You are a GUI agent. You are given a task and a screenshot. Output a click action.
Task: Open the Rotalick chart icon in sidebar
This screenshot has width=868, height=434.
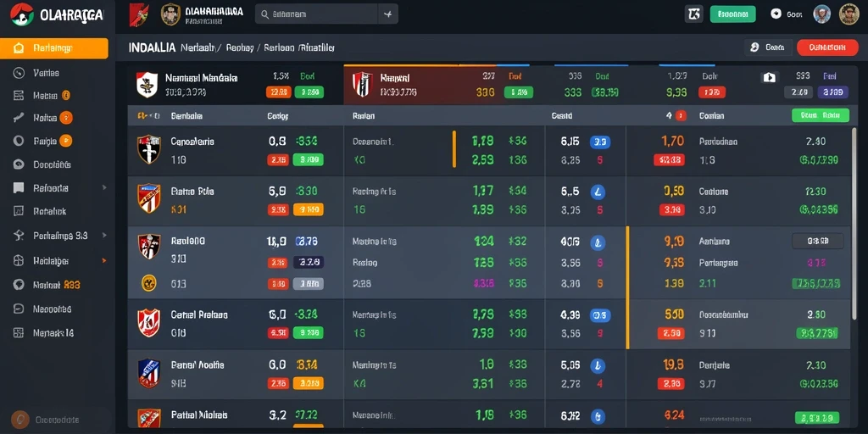(19, 211)
